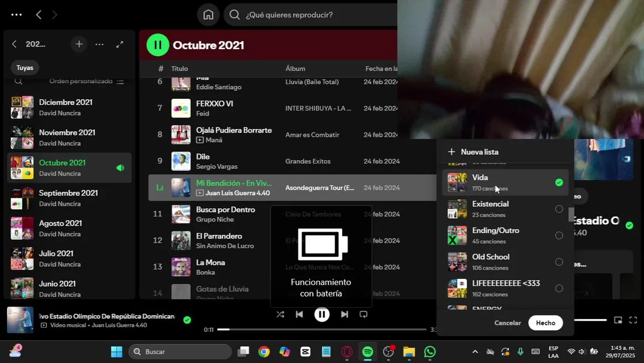
Task: Pause playlist with green header button
Action: pos(158,45)
